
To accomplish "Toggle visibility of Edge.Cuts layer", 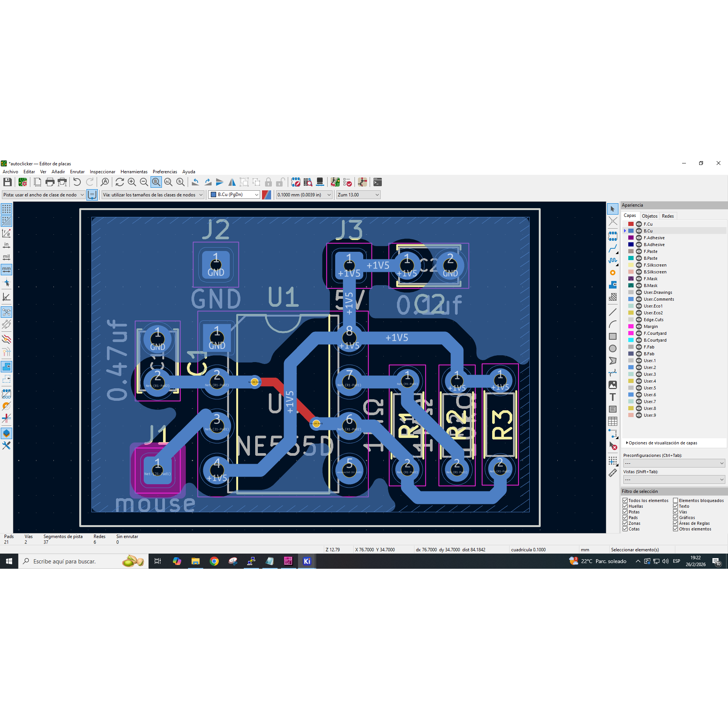I will coord(639,320).
